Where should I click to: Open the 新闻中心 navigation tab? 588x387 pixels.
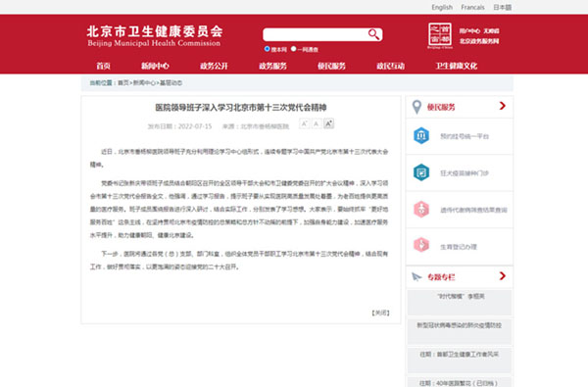click(x=155, y=66)
